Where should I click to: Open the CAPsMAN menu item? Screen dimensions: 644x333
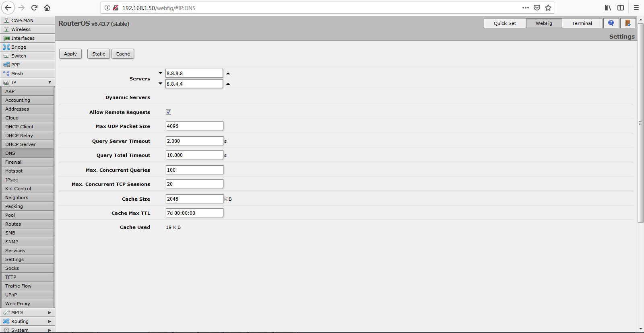pyautogui.click(x=27, y=21)
